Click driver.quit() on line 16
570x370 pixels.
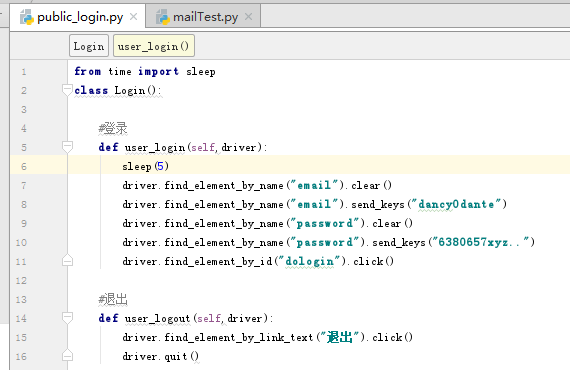[x=161, y=356]
